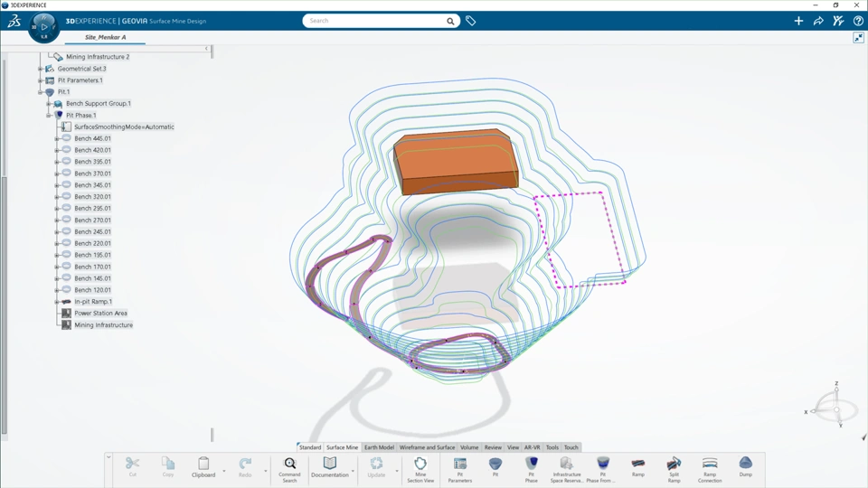Select the Pit tool

[x=495, y=467]
